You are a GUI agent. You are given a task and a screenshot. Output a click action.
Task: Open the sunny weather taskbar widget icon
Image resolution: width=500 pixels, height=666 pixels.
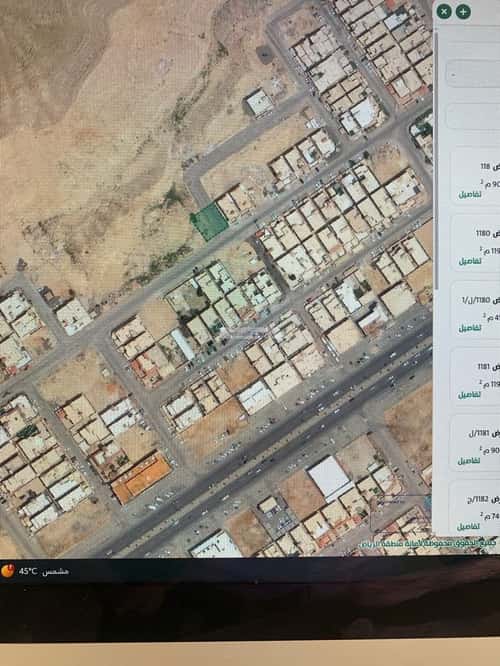point(8,570)
